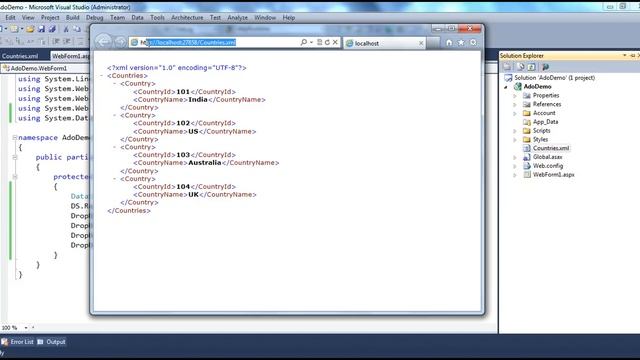Image resolution: width=640 pixels, height=360 pixels.
Task: Click Save icon in Visual Studio toolbar
Action: 41,29
